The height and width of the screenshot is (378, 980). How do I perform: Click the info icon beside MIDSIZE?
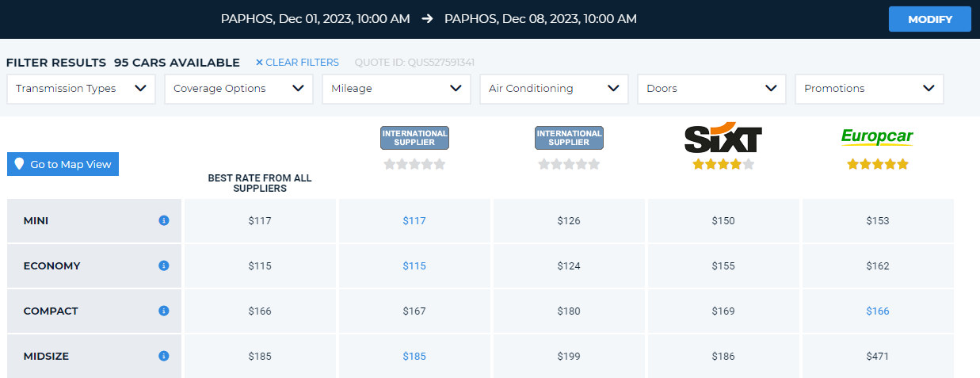pyautogui.click(x=164, y=356)
